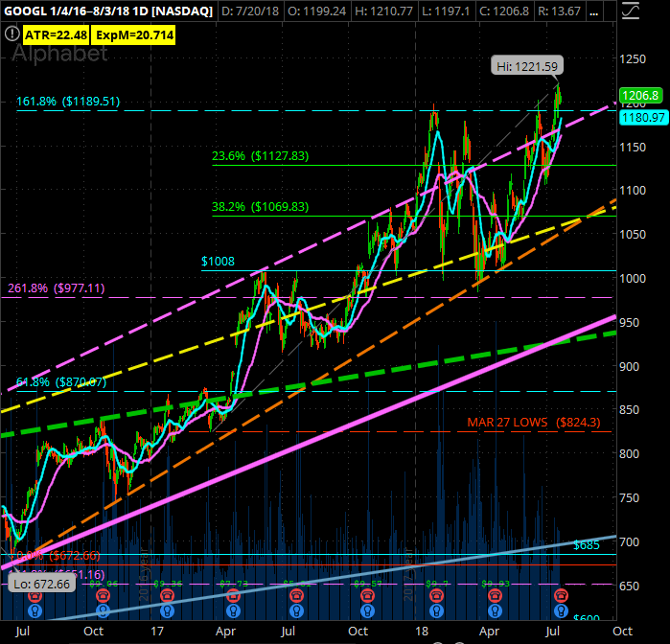Select the $1008 price level label
Viewport: 670px width, 644px height.
click(218, 261)
